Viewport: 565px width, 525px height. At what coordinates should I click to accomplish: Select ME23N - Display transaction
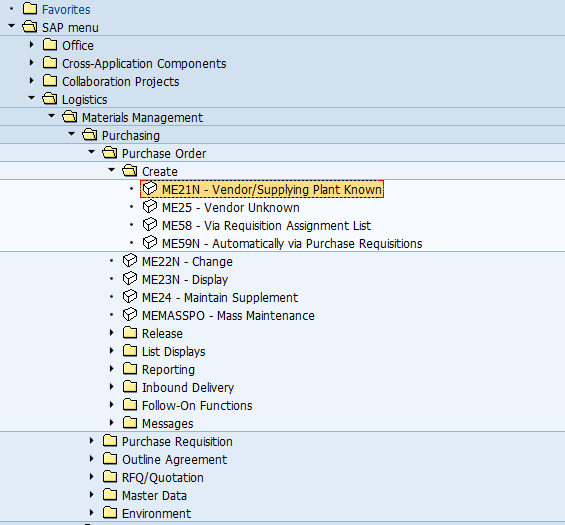[185, 280]
